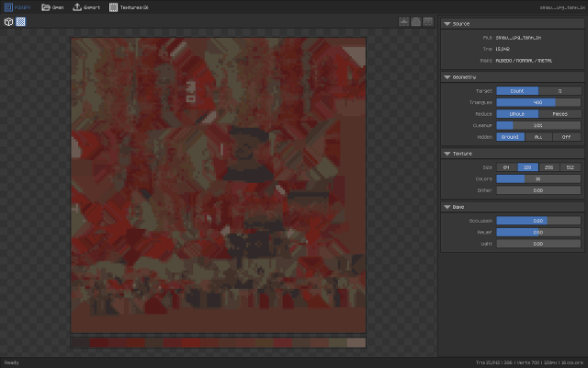This screenshot has width=588, height=368.
Task: Adjust the Triangles slider
Action: tap(538, 102)
